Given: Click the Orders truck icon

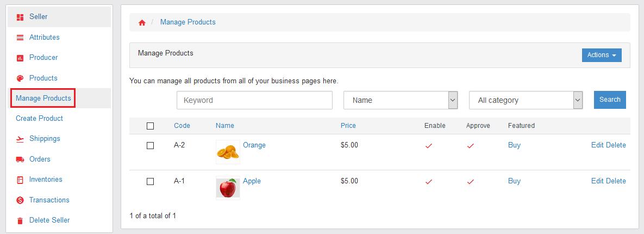Looking at the screenshot, I should [x=20, y=159].
